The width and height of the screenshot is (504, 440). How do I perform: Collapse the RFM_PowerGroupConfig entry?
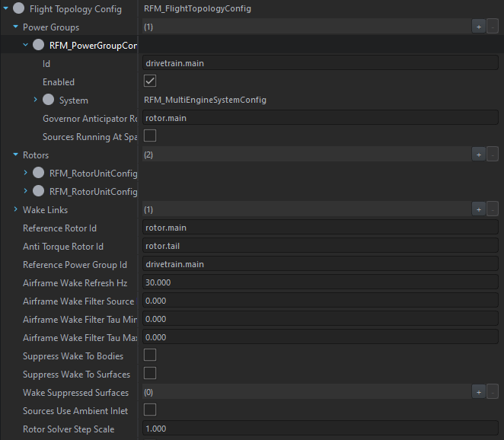pos(25,45)
